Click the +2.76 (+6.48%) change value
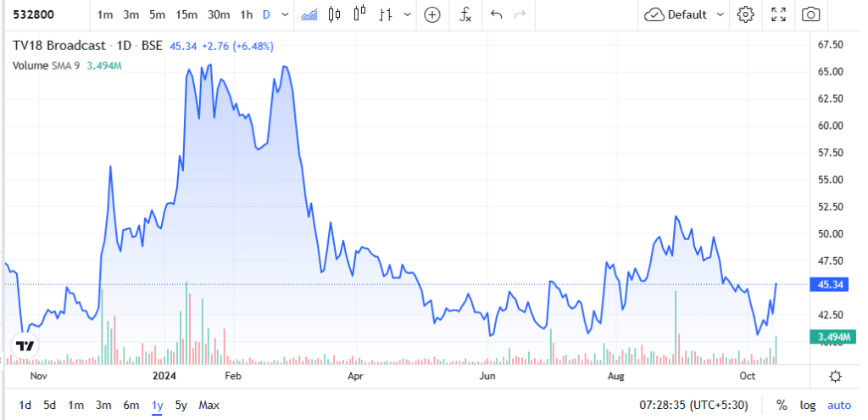 point(237,46)
